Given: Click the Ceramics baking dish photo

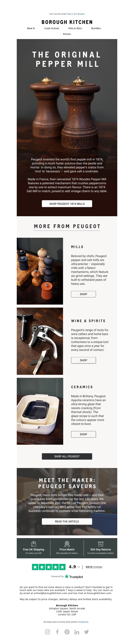Looking at the screenshot, I should [x=40, y=411].
